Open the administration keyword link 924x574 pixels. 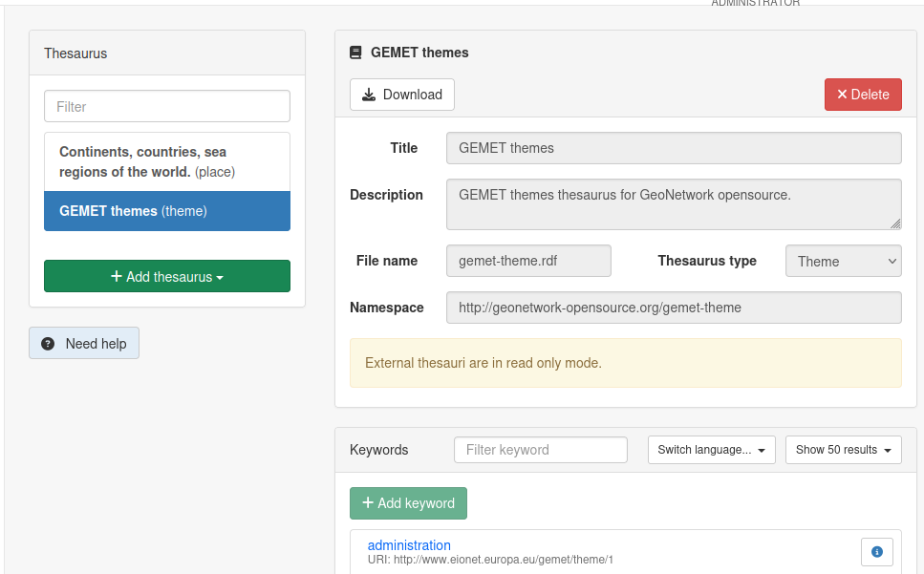pos(409,545)
